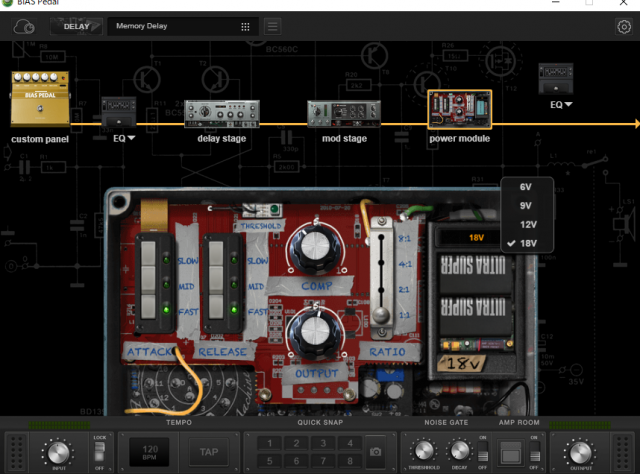Select the first EQ module thumbnail
640x474 pixels.
click(118, 111)
